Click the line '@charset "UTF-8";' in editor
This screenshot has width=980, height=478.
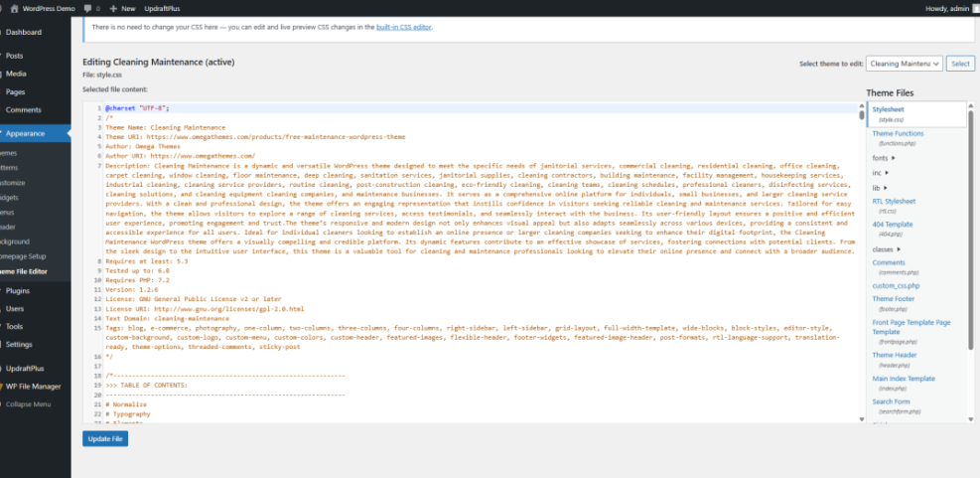pos(137,108)
